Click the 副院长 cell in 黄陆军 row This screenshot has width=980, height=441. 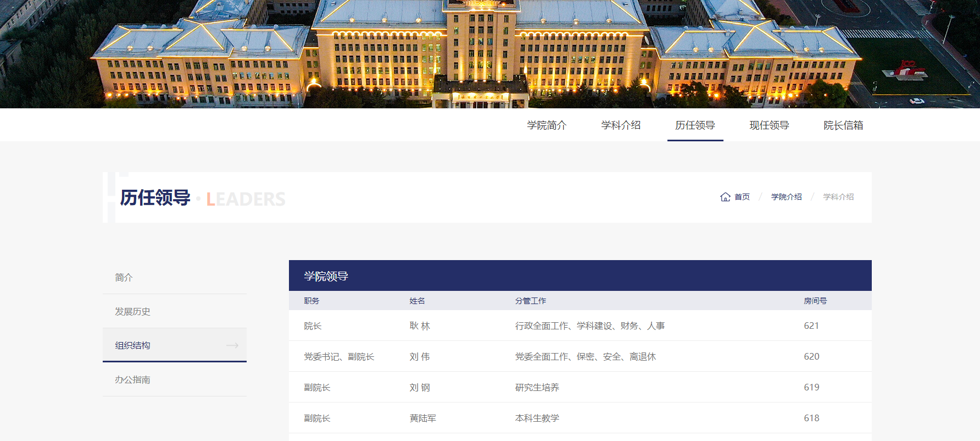coord(317,418)
